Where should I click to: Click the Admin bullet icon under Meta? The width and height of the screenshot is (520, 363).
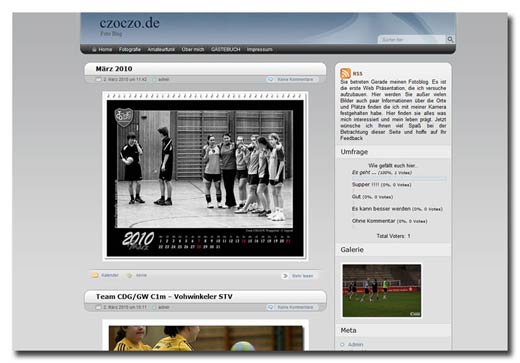342,344
